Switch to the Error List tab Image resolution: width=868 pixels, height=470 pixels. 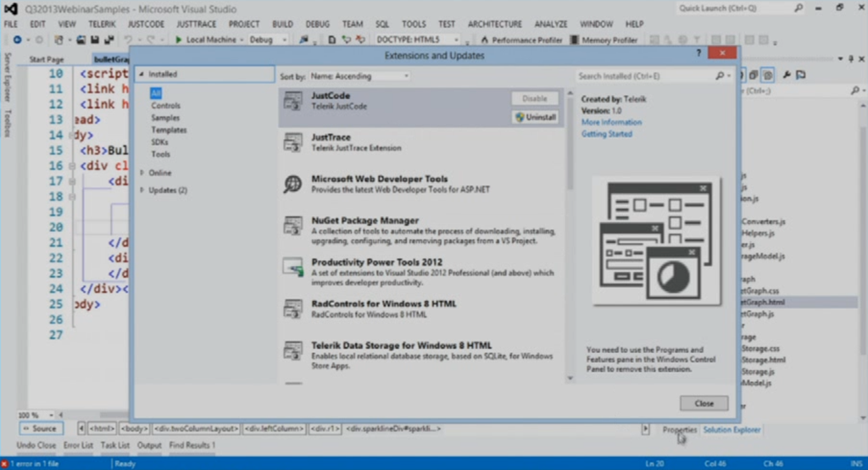coord(78,445)
